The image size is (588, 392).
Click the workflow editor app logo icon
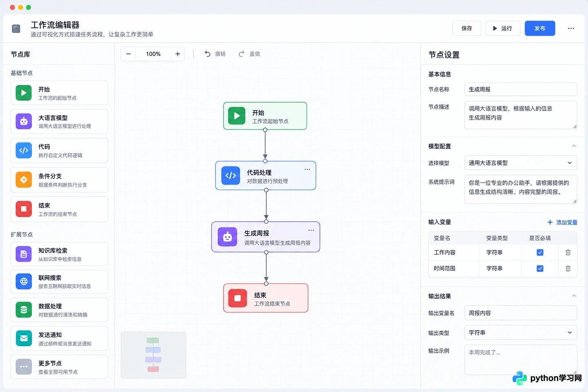click(16, 29)
